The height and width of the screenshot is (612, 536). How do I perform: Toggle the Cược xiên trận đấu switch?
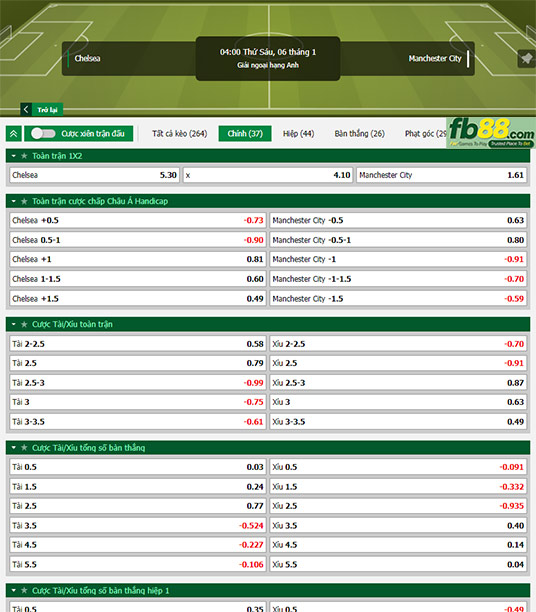43,133
